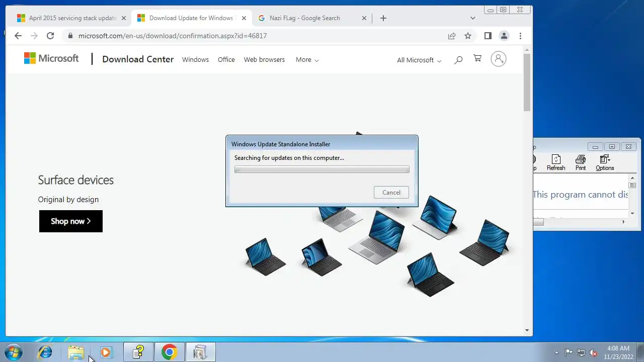Click the browser page vertical scrollbar thumb

(x=527, y=82)
